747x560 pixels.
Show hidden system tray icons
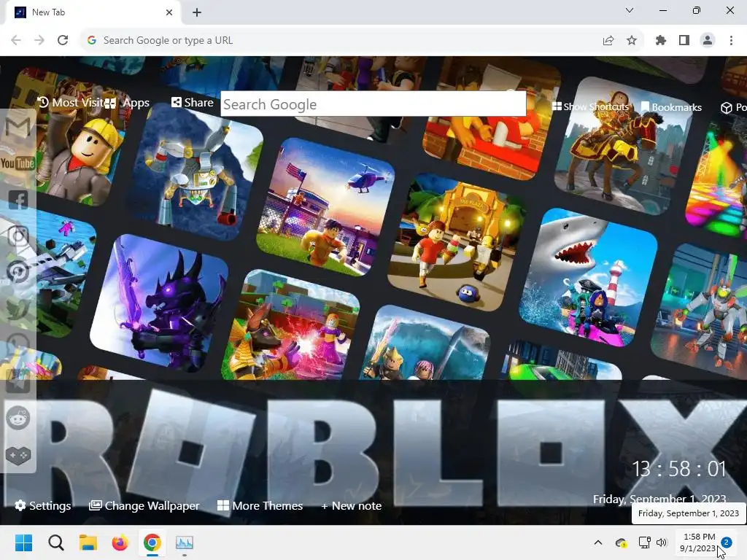click(598, 542)
